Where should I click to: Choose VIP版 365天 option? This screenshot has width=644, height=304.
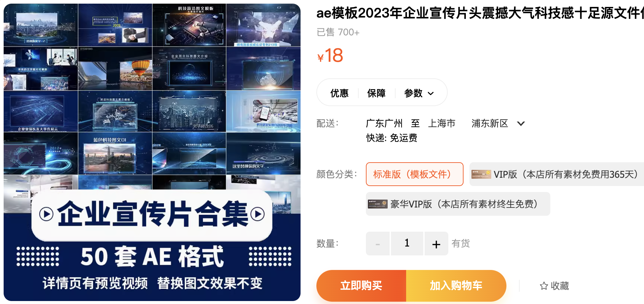(x=557, y=174)
